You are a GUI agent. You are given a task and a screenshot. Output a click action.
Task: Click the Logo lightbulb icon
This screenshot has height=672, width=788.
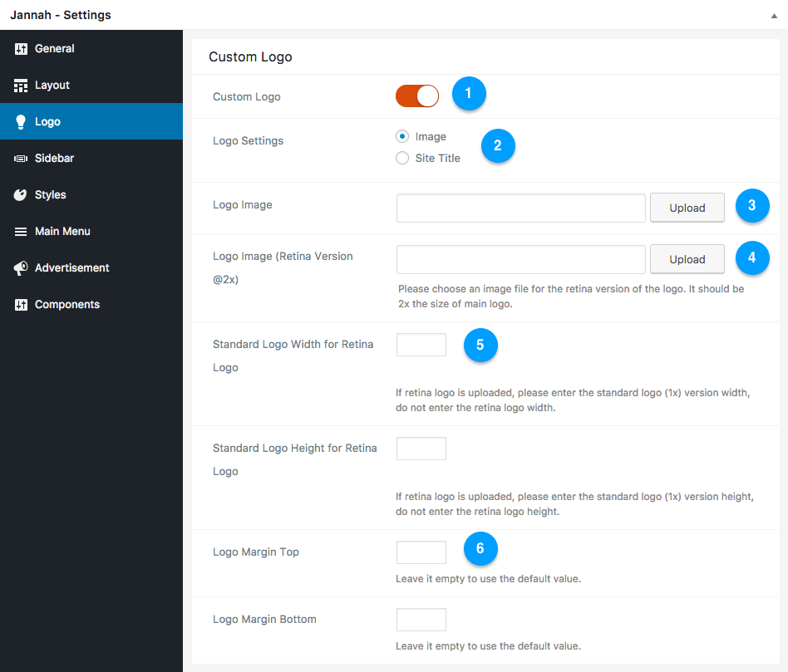pyautogui.click(x=21, y=122)
